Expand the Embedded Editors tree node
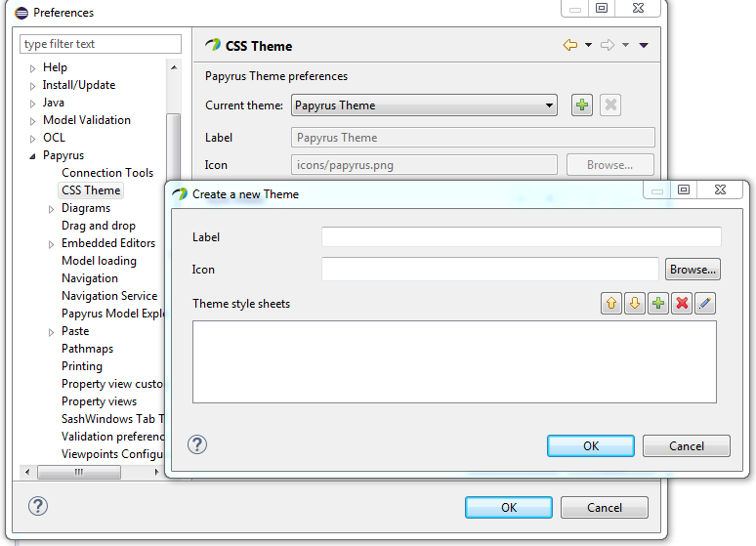 point(51,244)
